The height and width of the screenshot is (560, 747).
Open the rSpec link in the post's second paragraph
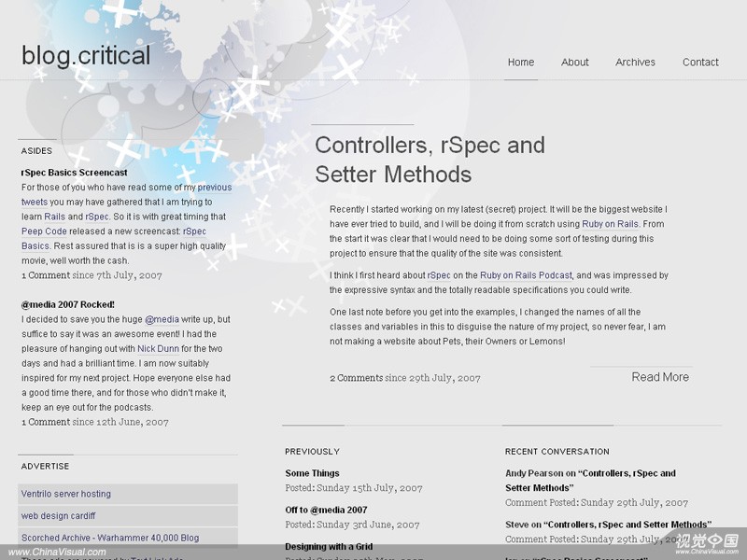pyautogui.click(x=439, y=275)
